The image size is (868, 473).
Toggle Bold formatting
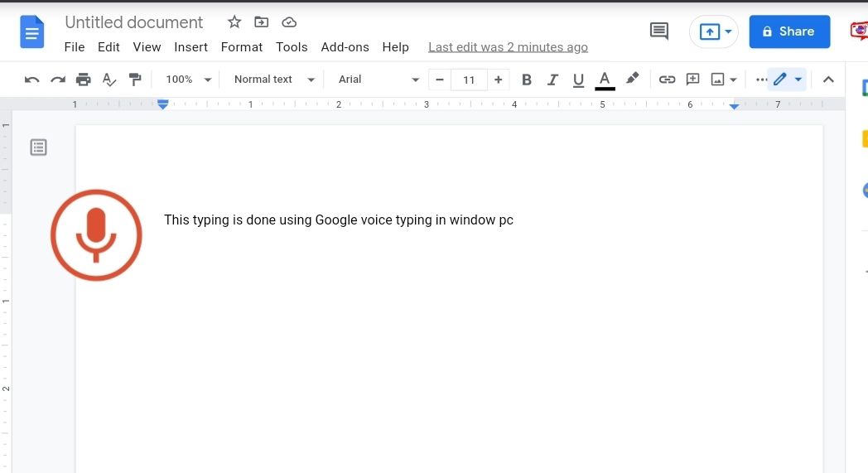coord(527,80)
